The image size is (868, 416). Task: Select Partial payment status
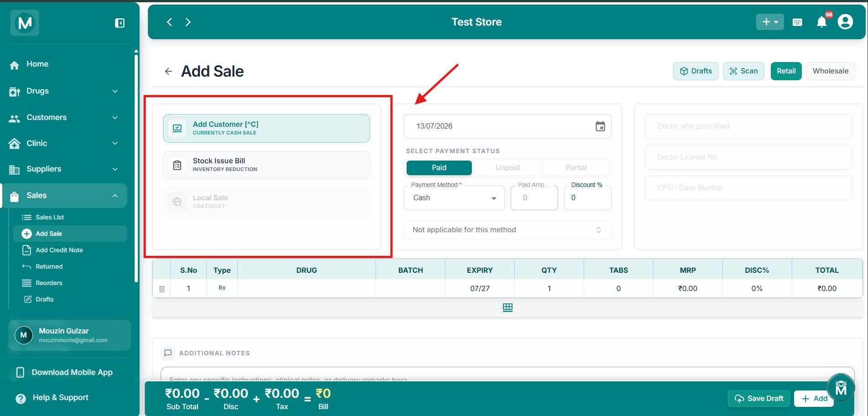coord(576,168)
